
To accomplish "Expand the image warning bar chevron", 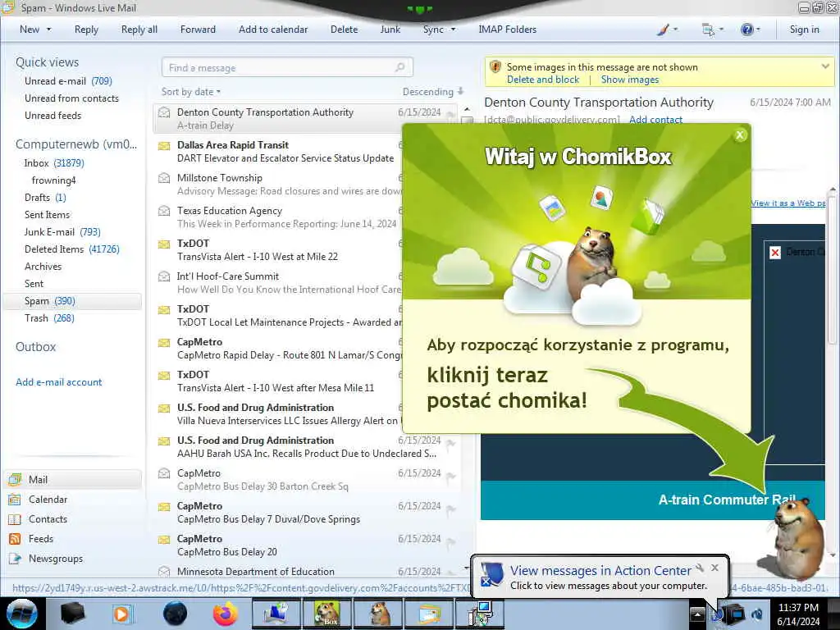I will click(x=825, y=66).
